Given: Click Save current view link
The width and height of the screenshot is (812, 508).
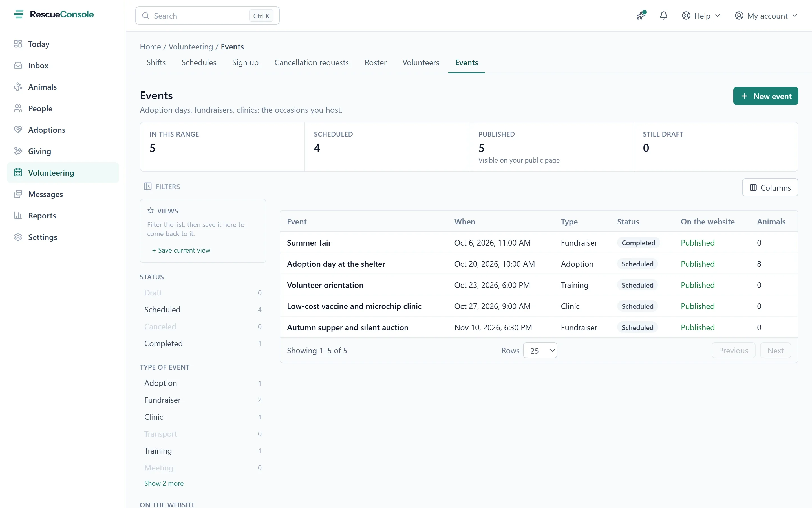Looking at the screenshot, I should [x=181, y=250].
